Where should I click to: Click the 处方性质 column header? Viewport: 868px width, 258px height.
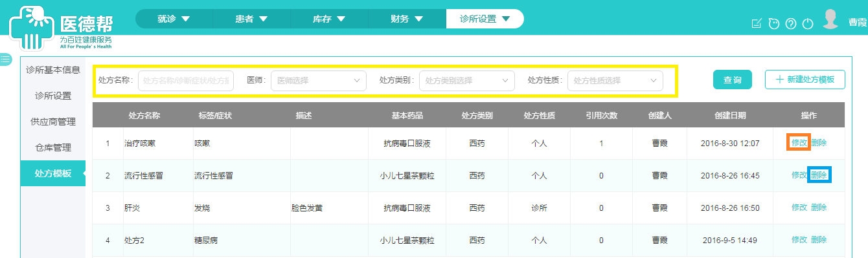[540, 115]
